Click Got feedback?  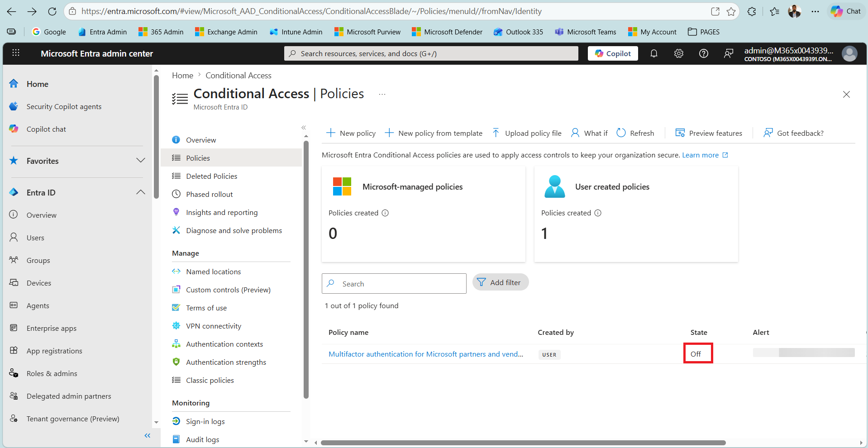(x=793, y=133)
